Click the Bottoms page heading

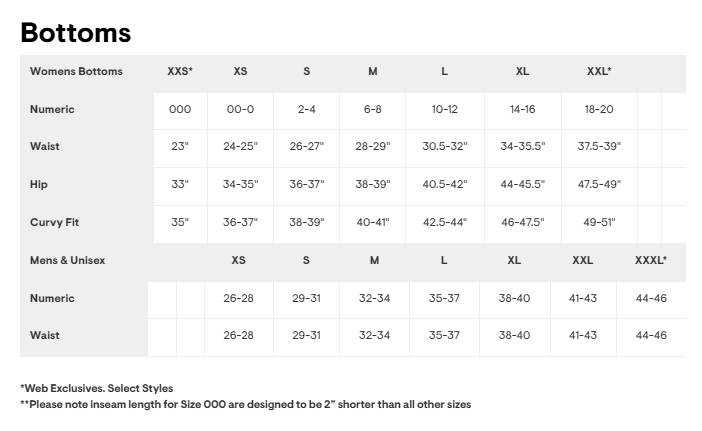click(76, 32)
